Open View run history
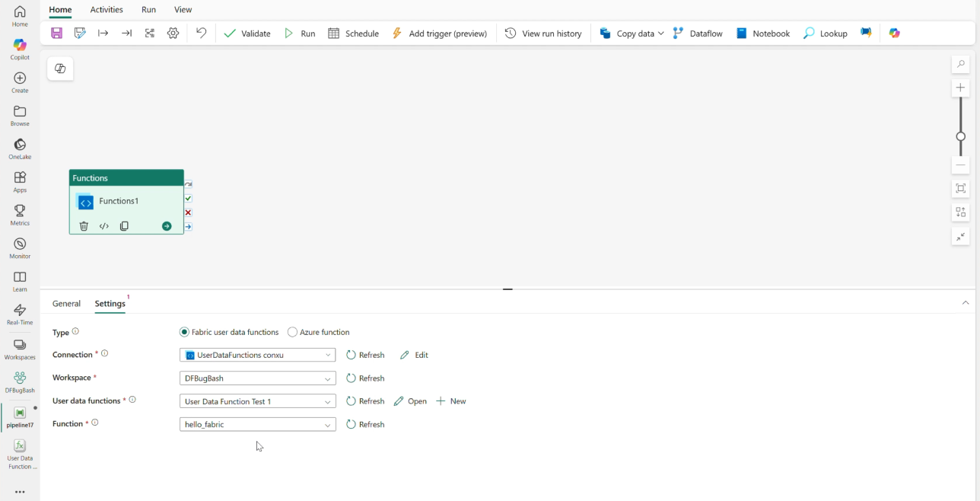This screenshot has width=980, height=501. [x=543, y=34]
